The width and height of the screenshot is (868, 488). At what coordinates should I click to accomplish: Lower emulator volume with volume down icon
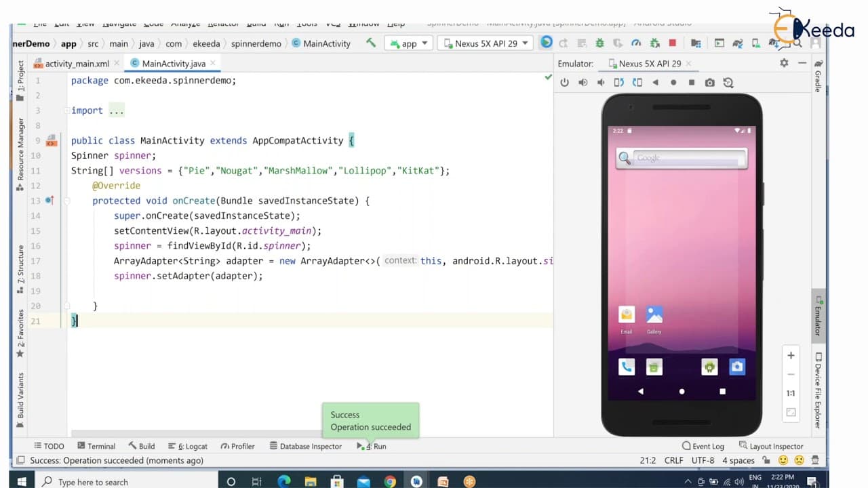tap(601, 83)
